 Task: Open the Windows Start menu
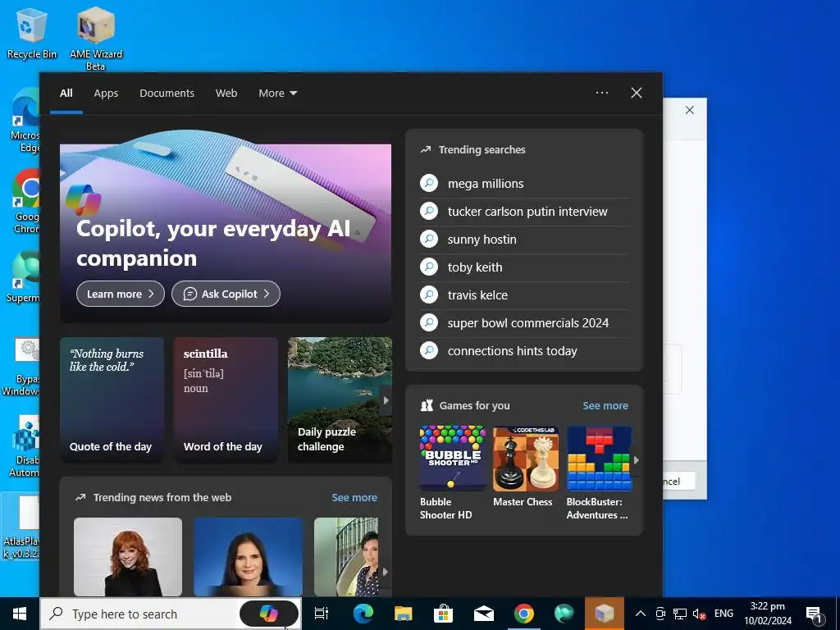pyautogui.click(x=20, y=614)
